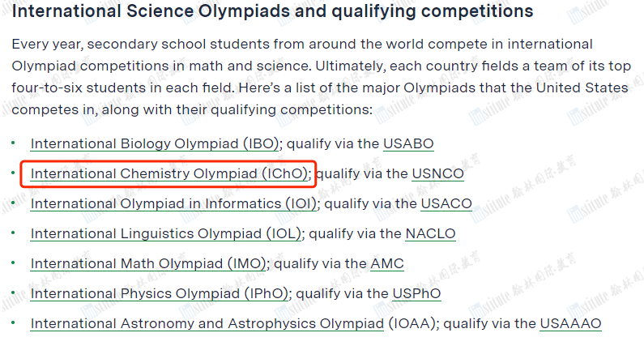Viewport: 644px width, 350px height.
Task: Follow the USABO qualifying competition link
Action: pyautogui.click(x=408, y=143)
